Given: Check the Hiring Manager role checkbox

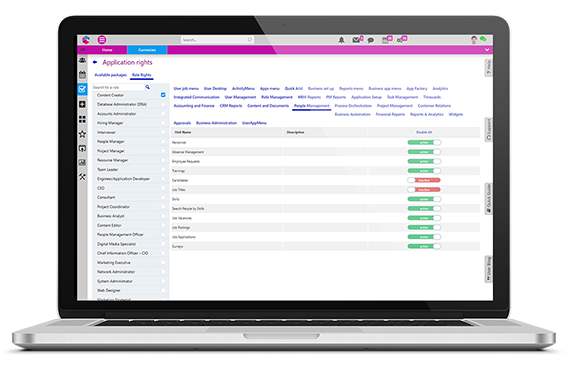Looking at the screenshot, I should 163,123.
